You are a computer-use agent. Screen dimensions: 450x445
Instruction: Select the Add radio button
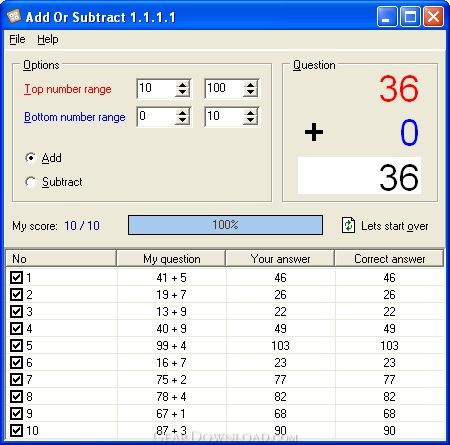coord(31,158)
